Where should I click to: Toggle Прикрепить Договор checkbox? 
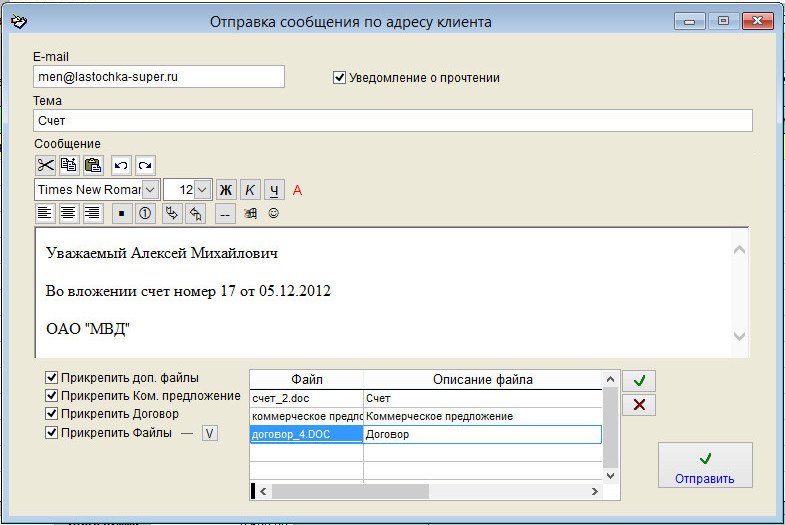51,414
